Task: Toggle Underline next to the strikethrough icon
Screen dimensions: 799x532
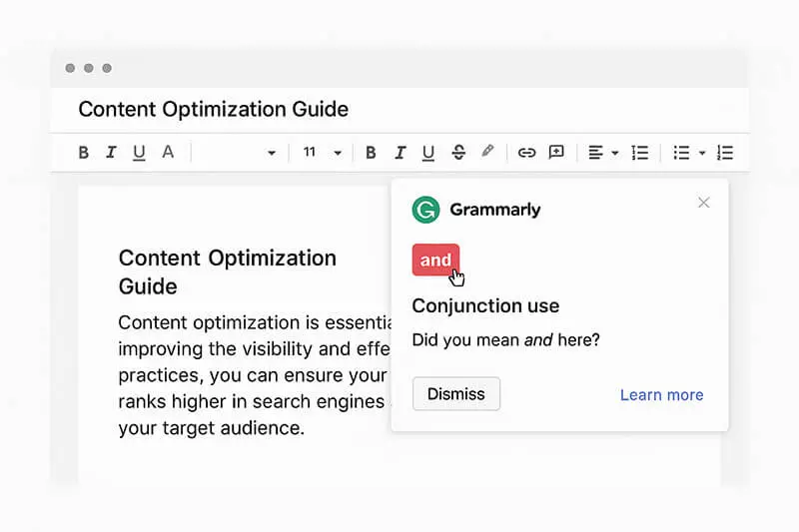Action: 428,153
